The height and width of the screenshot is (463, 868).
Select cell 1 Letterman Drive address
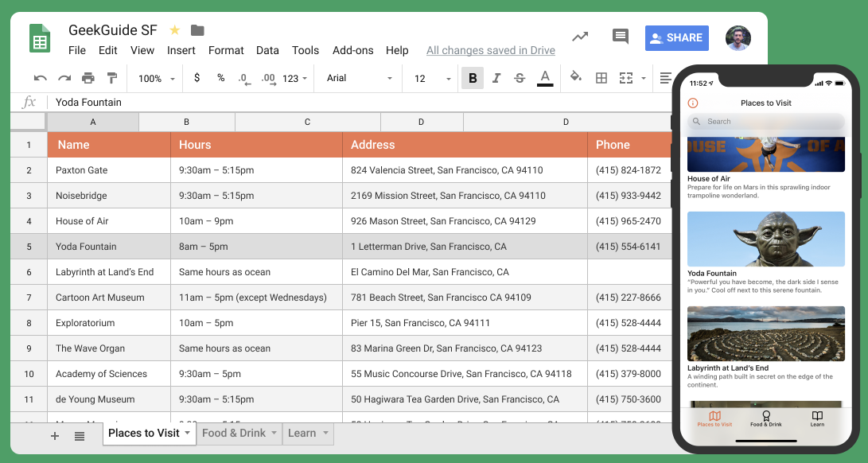point(465,247)
